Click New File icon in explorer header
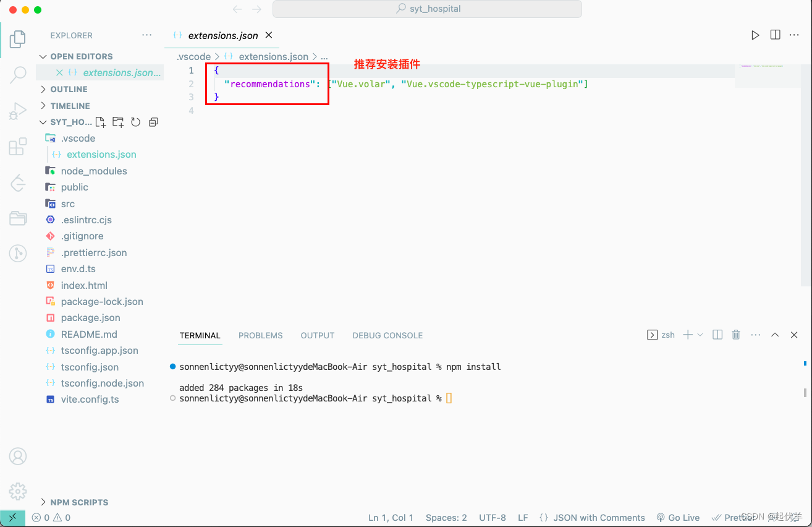The height and width of the screenshot is (527, 812). [x=100, y=122]
